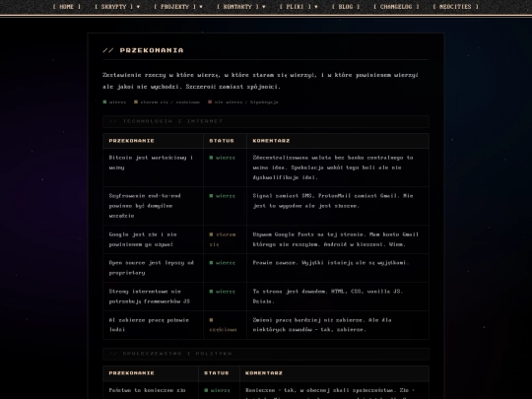Image resolution: width=532 pixels, height=399 pixels.
Task: Click the green status square in Bitcoin row
Action: (211, 158)
